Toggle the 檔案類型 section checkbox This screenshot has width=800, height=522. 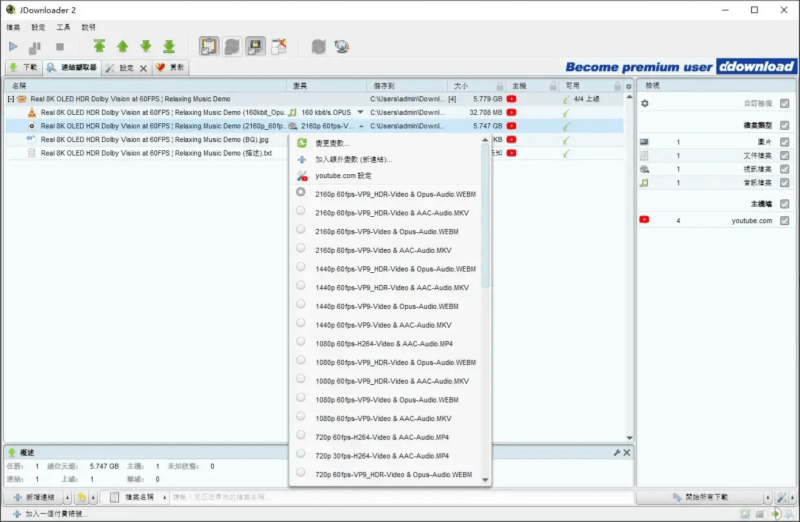785,125
